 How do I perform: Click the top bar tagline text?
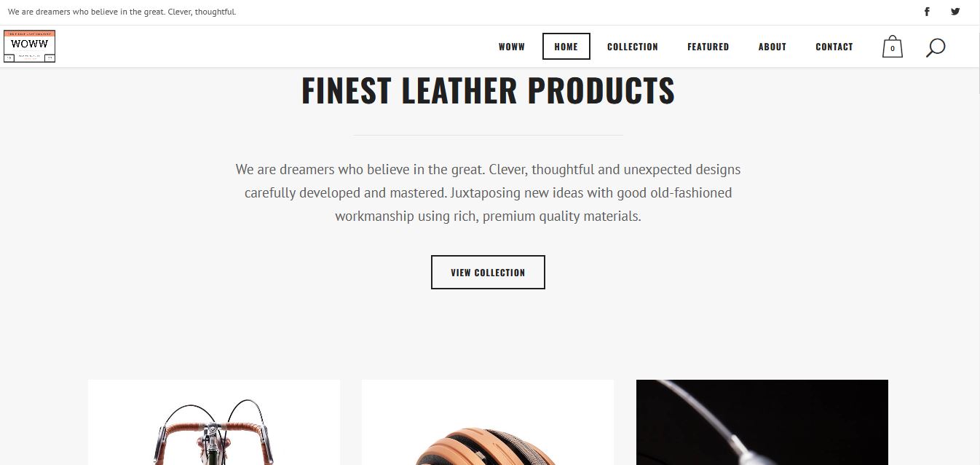122,12
